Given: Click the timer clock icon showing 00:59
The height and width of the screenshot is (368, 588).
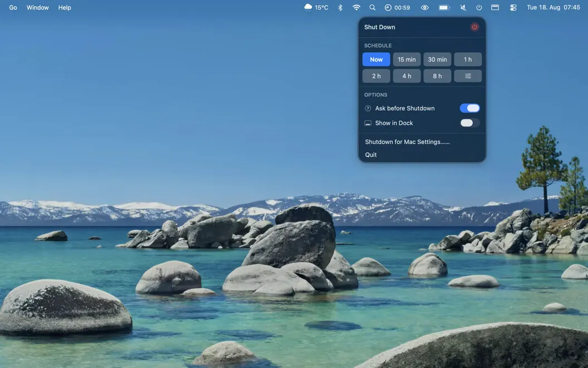Looking at the screenshot, I should [x=388, y=7].
